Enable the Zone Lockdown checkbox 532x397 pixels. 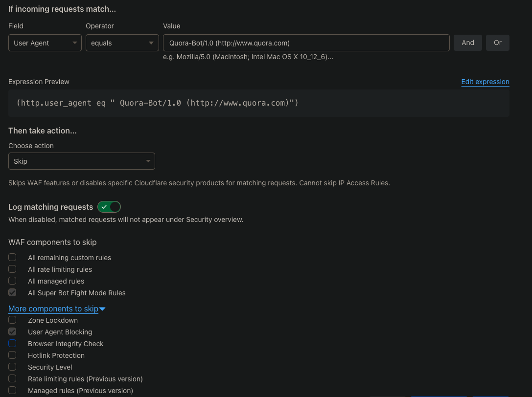pos(12,320)
